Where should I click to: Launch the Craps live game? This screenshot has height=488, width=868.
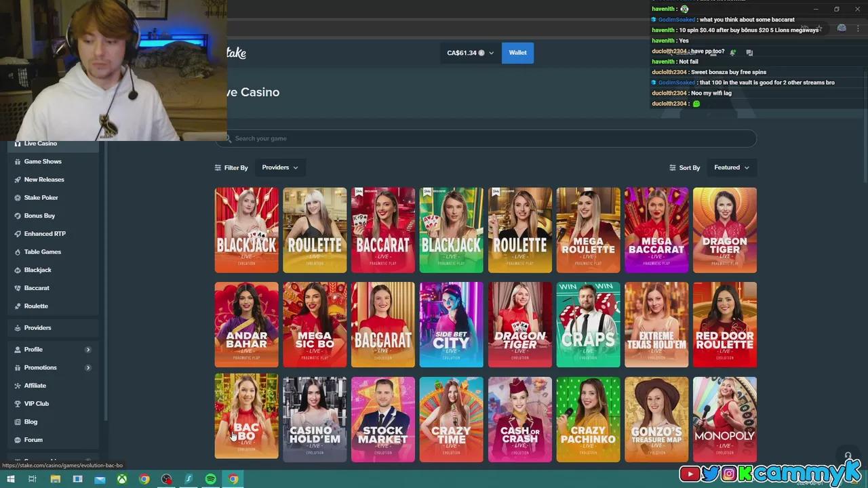pos(588,325)
